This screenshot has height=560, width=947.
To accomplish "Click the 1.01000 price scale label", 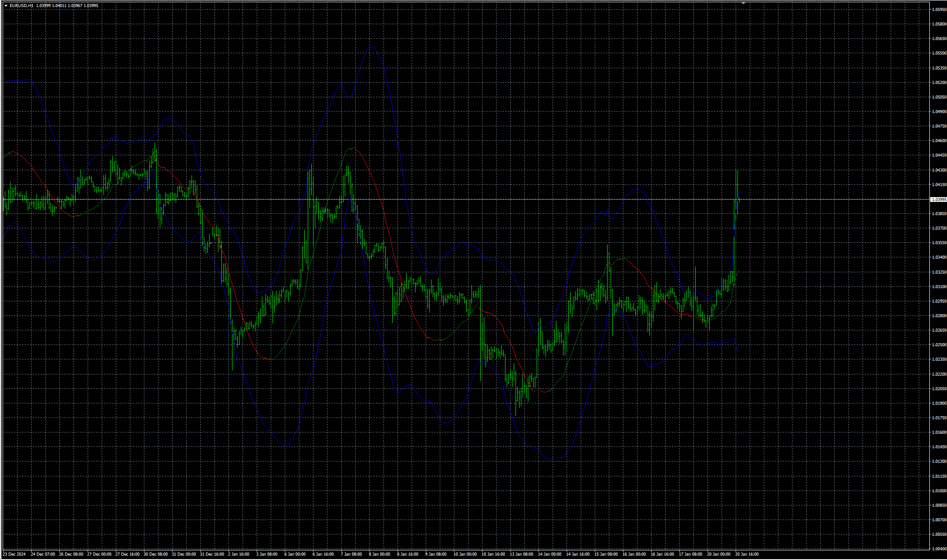I will (939, 491).
